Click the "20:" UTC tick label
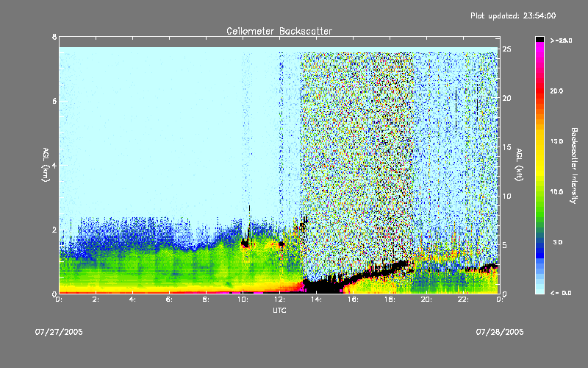588x368 pixels. pyautogui.click(x=426, y=300)
